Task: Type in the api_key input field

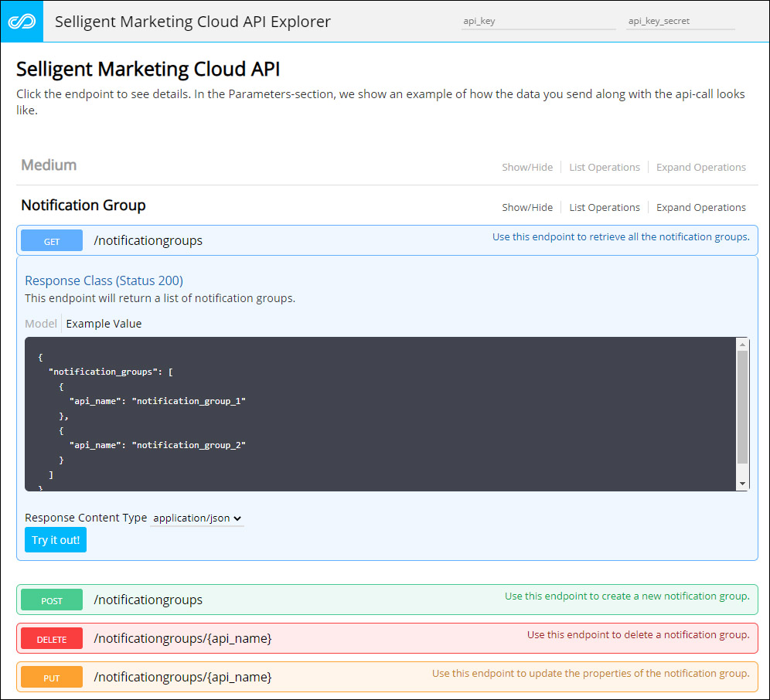Action: pos(538,21)
